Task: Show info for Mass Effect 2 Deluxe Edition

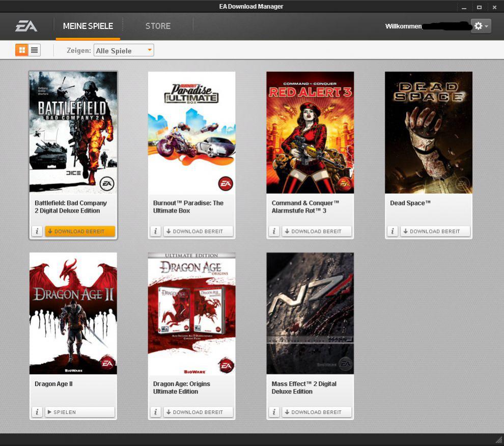Action: (274, 412)
